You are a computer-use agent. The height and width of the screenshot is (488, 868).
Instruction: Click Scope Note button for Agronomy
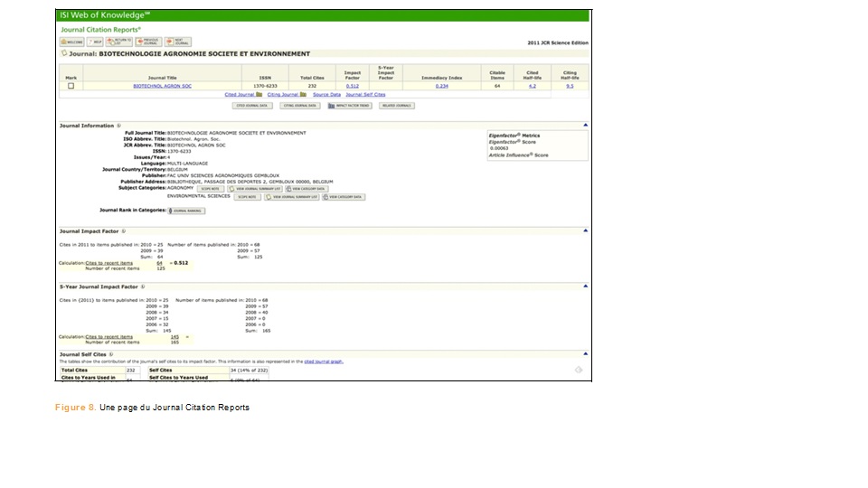tap(211, 189)
